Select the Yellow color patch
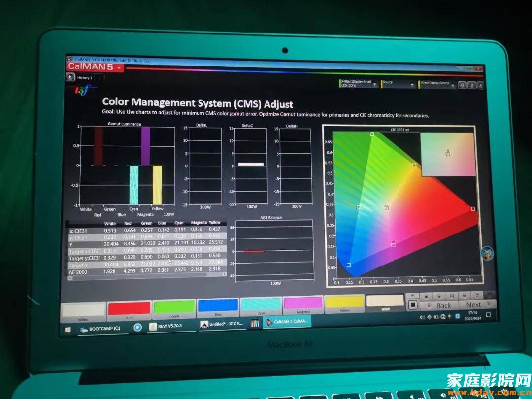 [344, 303]
